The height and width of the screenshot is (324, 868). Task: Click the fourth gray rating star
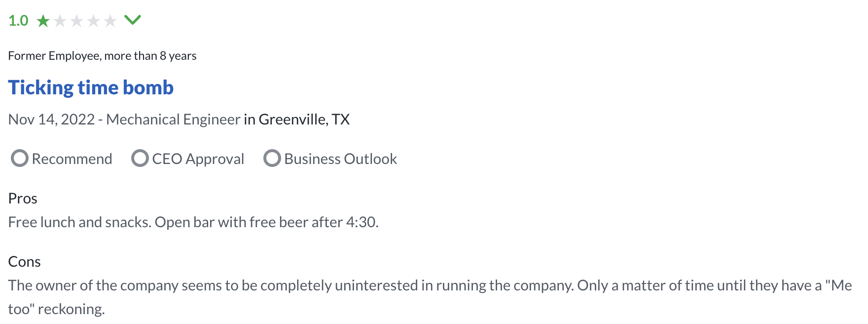point(94,21)
